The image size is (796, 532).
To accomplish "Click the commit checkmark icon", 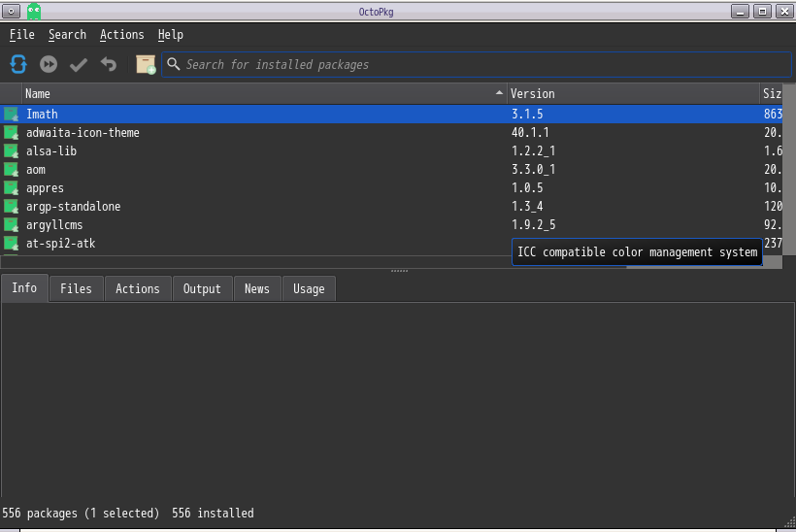I will tap(79, 64).
